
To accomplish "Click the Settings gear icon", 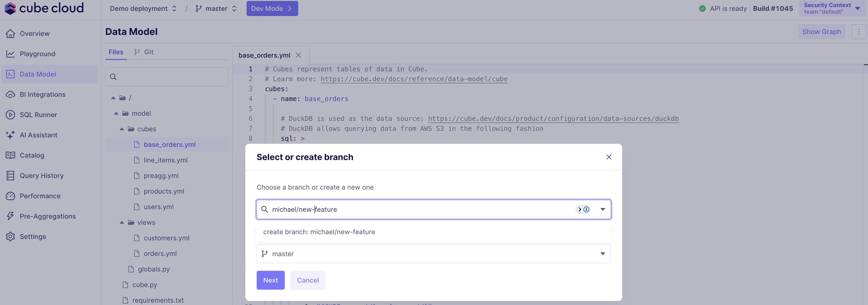I will point(10,237).
